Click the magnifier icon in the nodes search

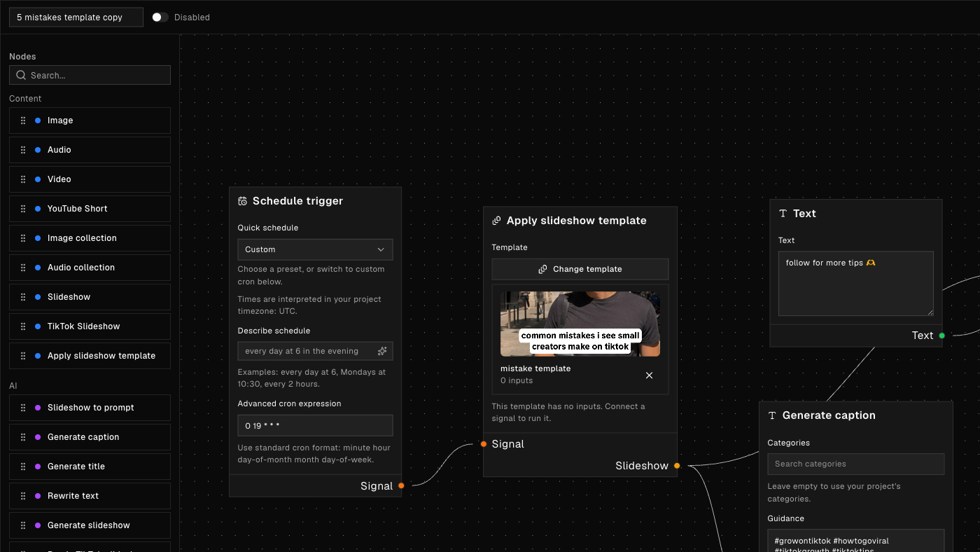[21, 75]
